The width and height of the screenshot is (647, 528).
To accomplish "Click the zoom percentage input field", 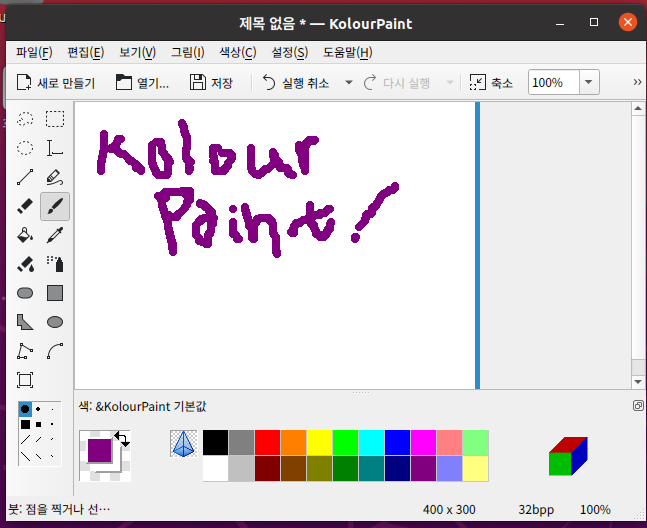I will (554, 82).
